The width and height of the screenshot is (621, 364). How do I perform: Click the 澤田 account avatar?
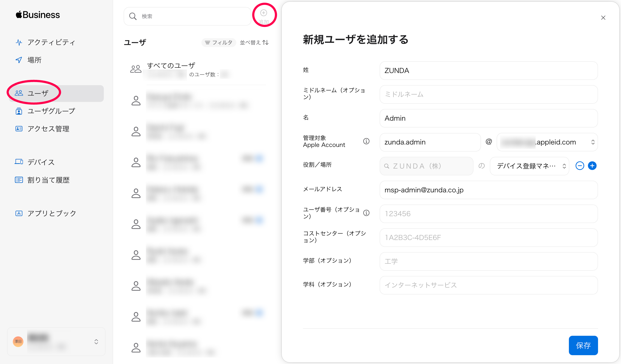coord(18,341)
